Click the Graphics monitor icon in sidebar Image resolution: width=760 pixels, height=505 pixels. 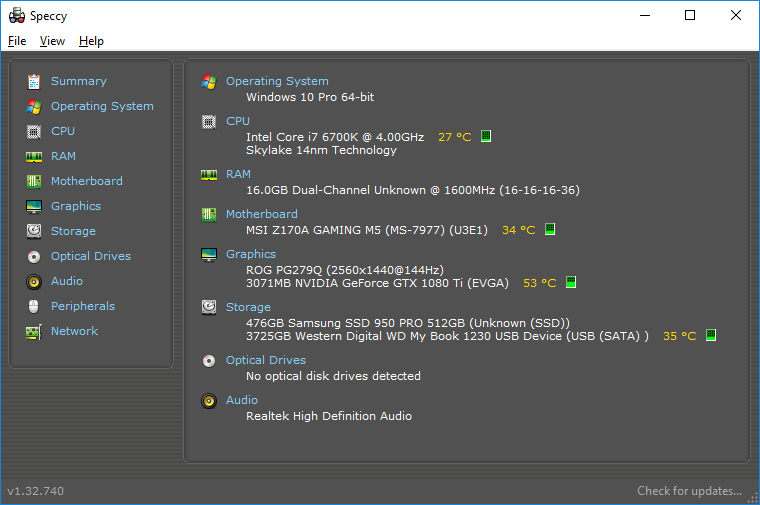(x=34, y=206)
